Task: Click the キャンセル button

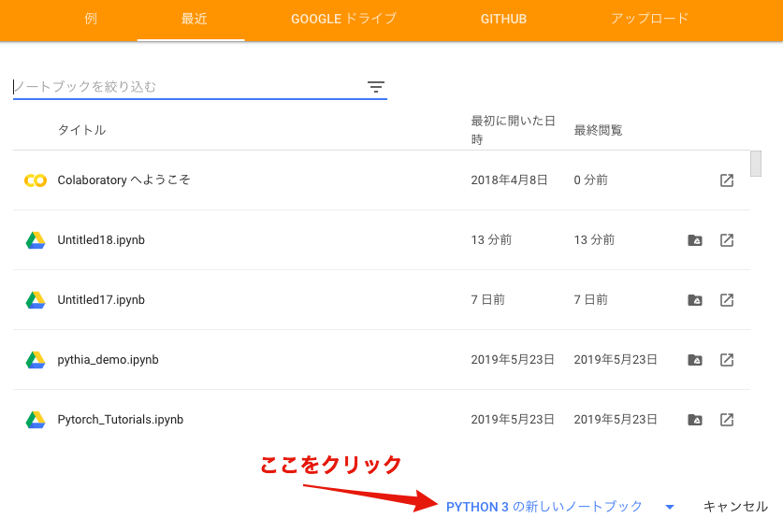Action: (x=735, y=507)
